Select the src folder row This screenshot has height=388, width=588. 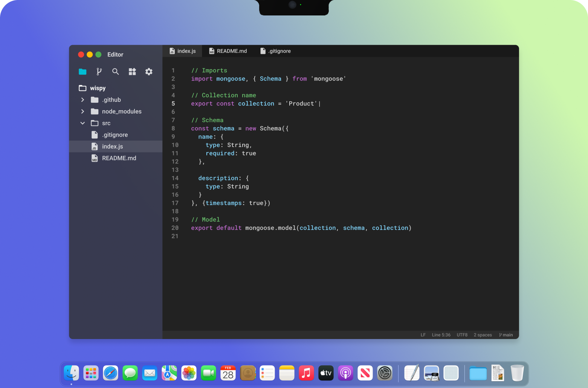pyautogui.click(x=116, y=123)
